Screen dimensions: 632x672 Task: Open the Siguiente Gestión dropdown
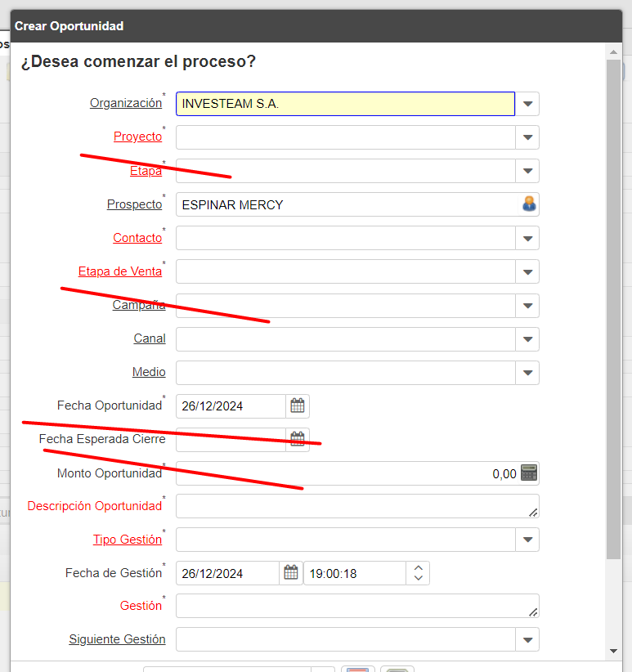(x=527, y=639)
